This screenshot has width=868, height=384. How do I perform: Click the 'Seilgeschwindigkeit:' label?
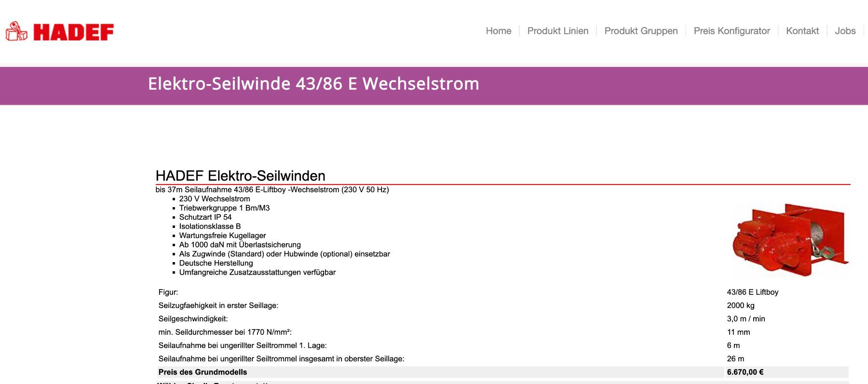(193, 319)
